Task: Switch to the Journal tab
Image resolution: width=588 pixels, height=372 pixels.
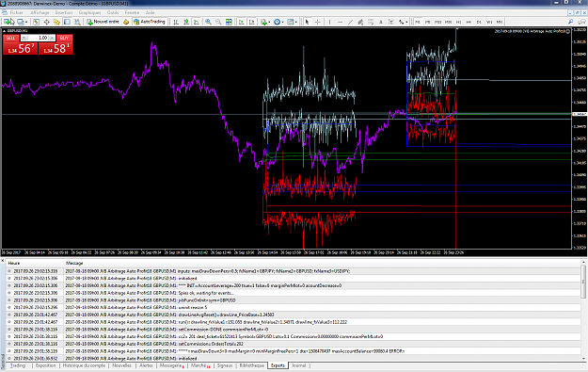Action: coord(299,365)
